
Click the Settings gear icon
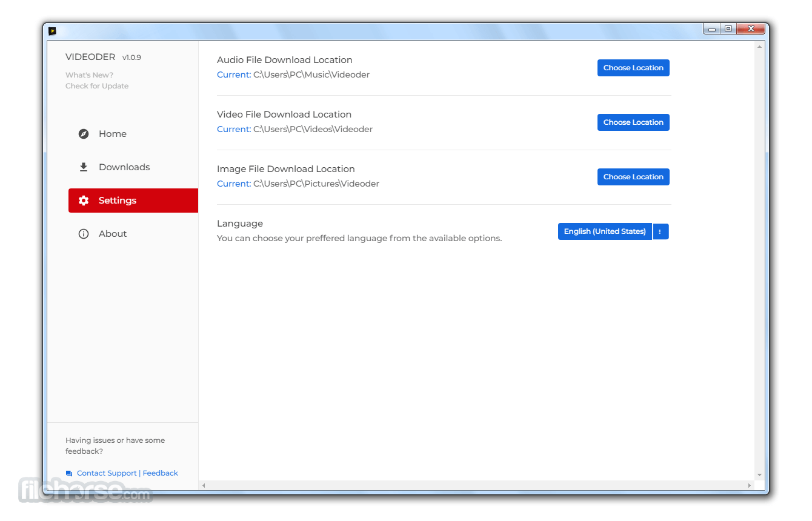84,201
